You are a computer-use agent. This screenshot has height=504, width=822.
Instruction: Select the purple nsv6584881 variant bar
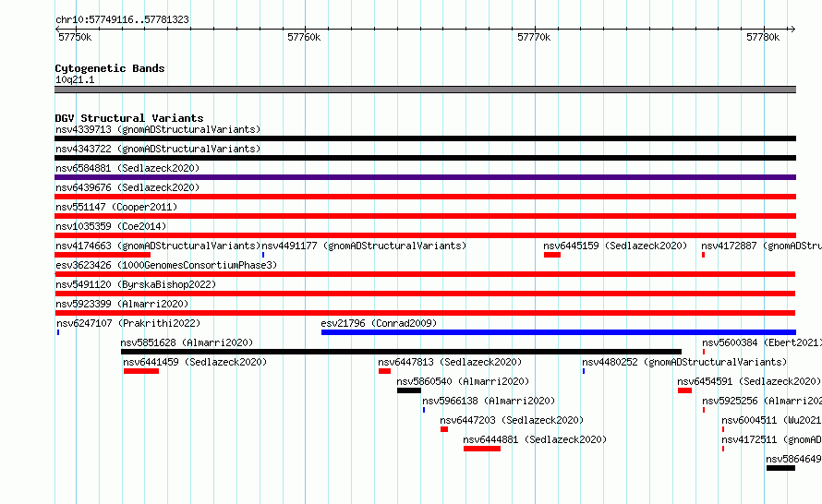pos(425,177)
